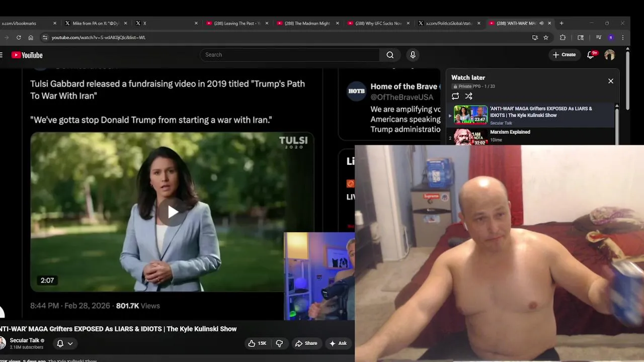Select the 'ANTI-WAR' MAGA Grifters playlist thumbnail
Image resolution: width=644 pixels, height=362 pixels.
471,115
